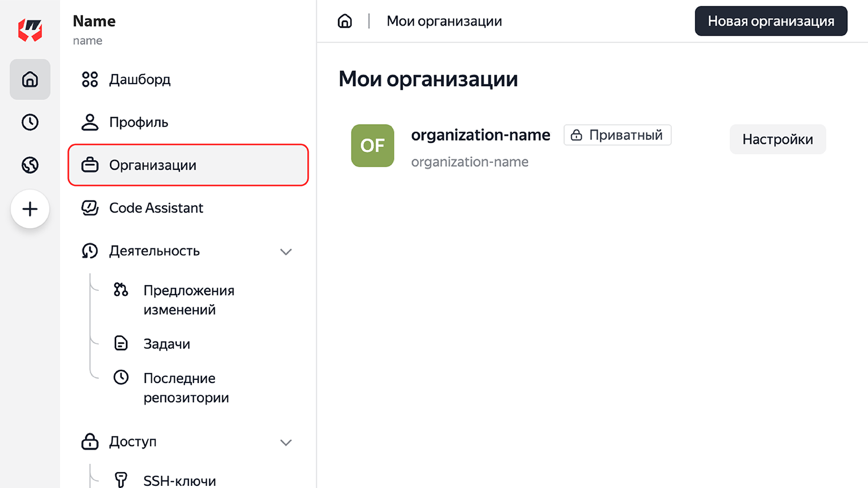Open the history icon in the left rail
This screenshot has width=868, height=488.
pos(30,122)
